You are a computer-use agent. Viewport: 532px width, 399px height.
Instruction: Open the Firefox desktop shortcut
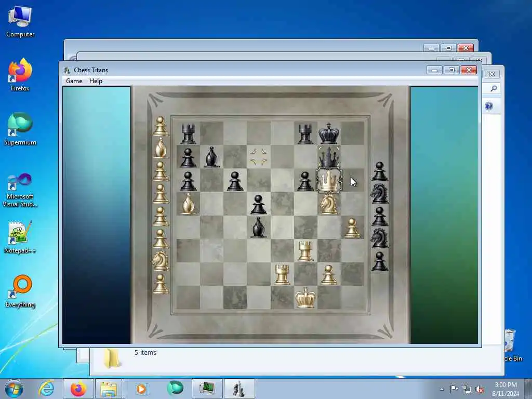click(x=20, y=75)
